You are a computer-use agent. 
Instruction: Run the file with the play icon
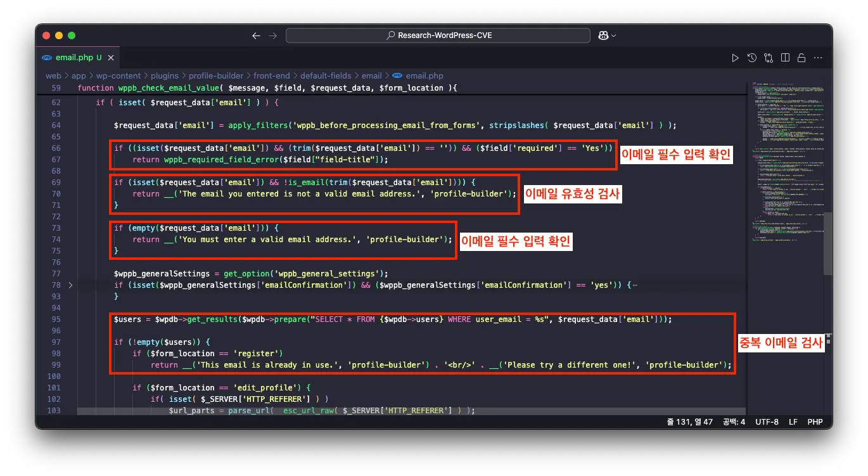(x=735, y=58)
